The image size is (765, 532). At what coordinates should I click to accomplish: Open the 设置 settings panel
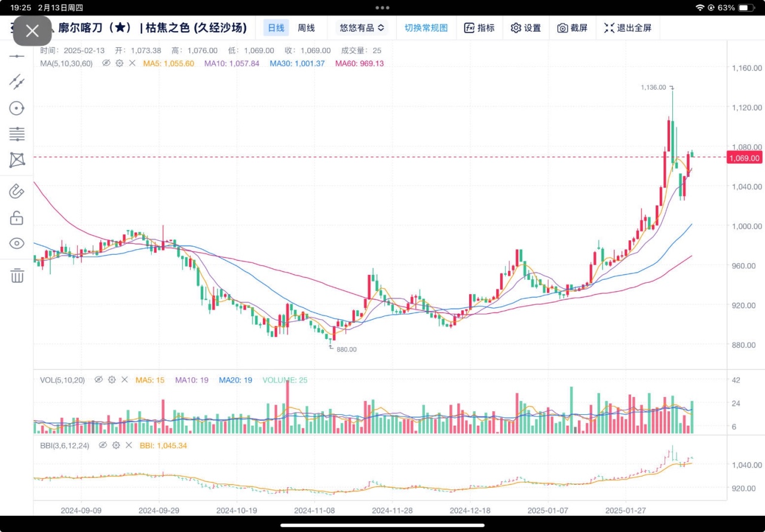coord(525,27)
